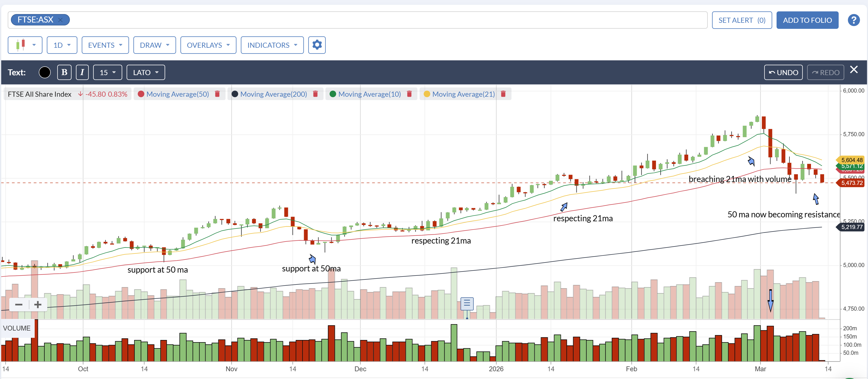Screen dimensions: 868x379
Task: Toggle bold text formatting
Action: 64,72
